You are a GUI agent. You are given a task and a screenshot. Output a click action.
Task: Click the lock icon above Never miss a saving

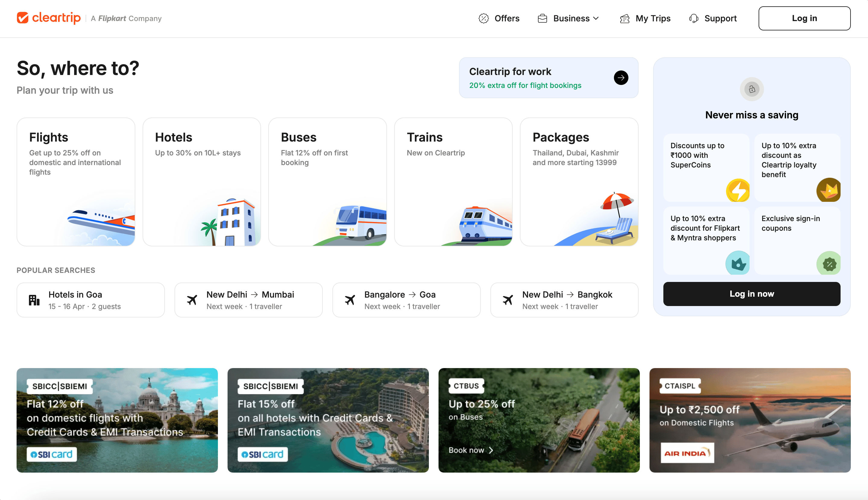tap(751, 89)
